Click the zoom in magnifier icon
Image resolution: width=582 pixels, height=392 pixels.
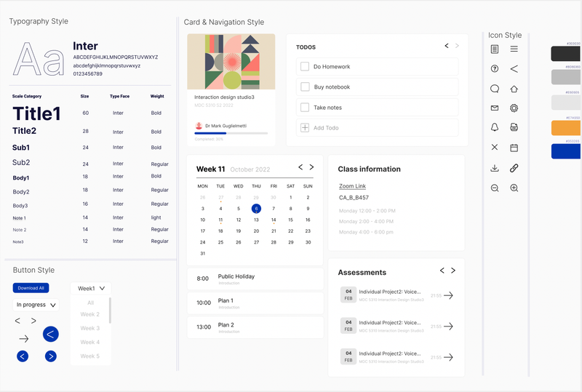pyautogui.click(x=514, y=188)
